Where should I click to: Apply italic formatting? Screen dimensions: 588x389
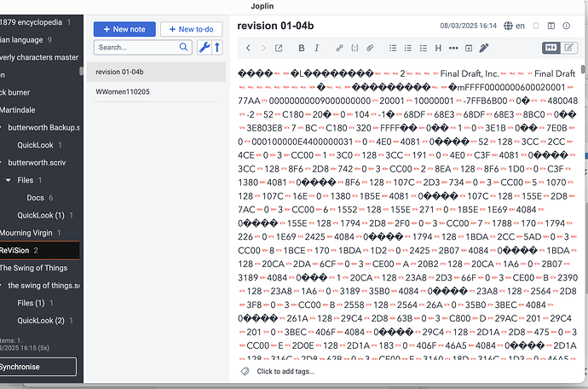(317, 48)
